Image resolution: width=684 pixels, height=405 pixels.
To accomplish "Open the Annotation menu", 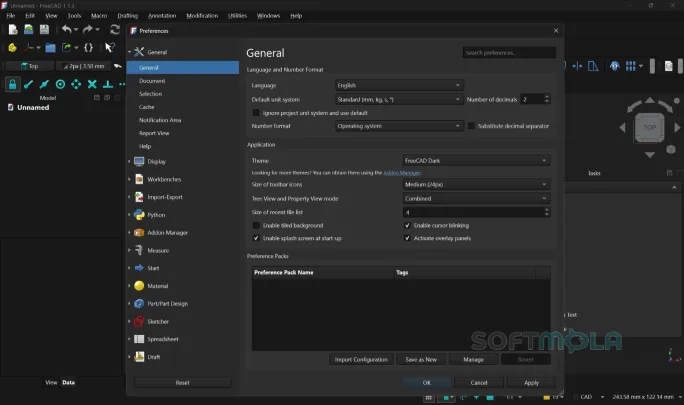I will 162,16.
